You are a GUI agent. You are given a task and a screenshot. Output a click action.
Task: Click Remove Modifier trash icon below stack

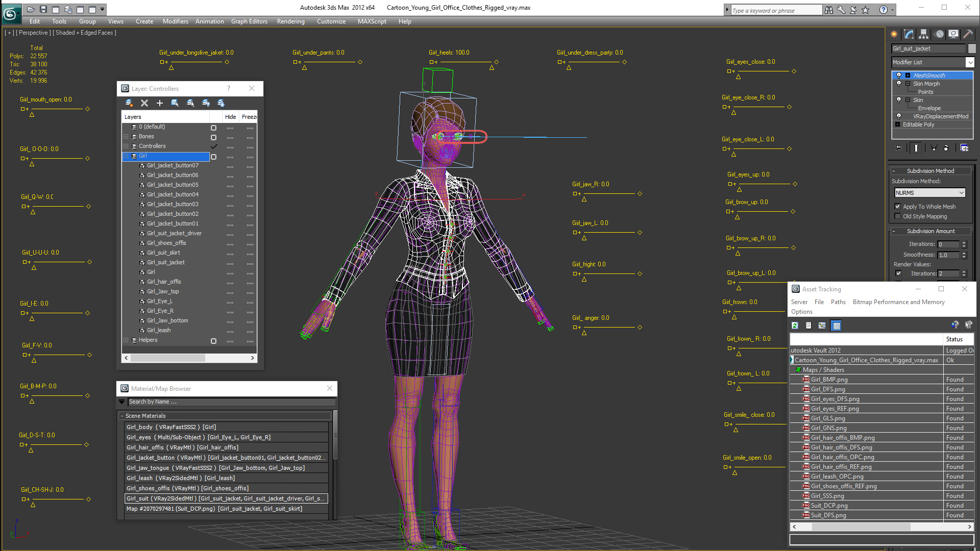[x=946, y=148]
